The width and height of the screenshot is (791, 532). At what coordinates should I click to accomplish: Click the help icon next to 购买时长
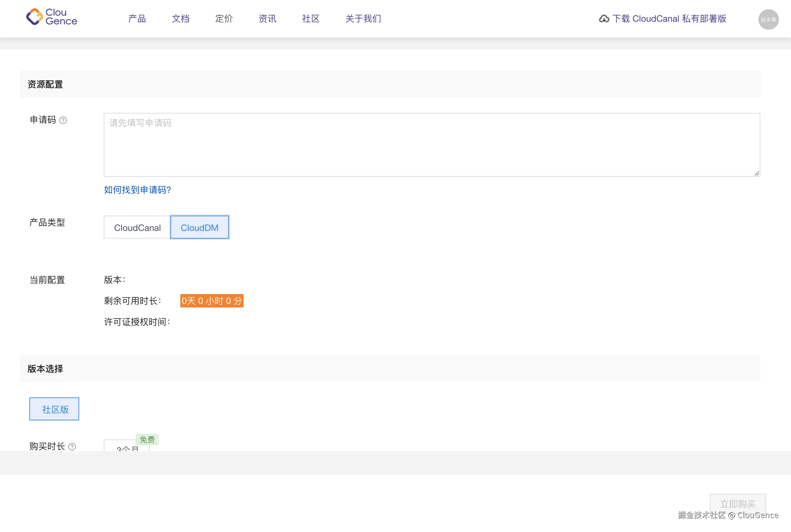coord(72,447)
